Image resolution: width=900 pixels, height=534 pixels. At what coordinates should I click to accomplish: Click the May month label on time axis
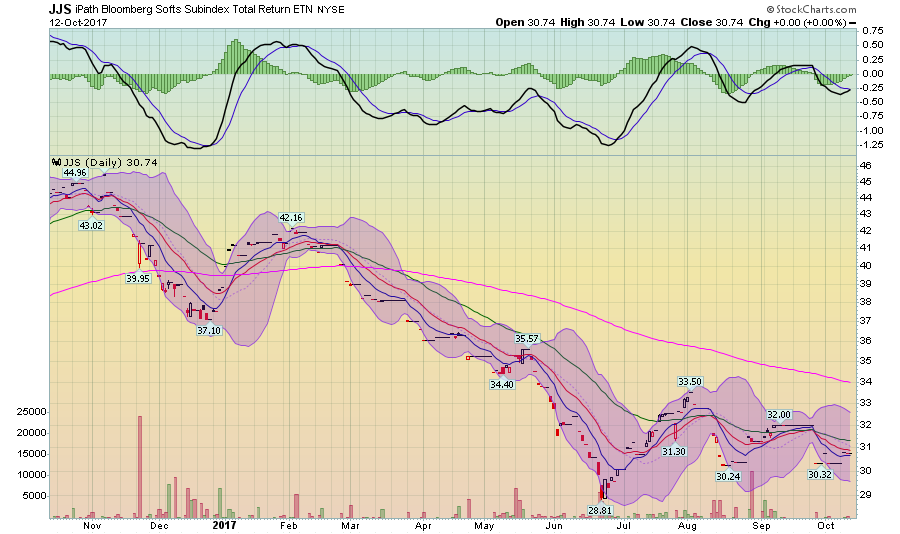coord(484,525)
